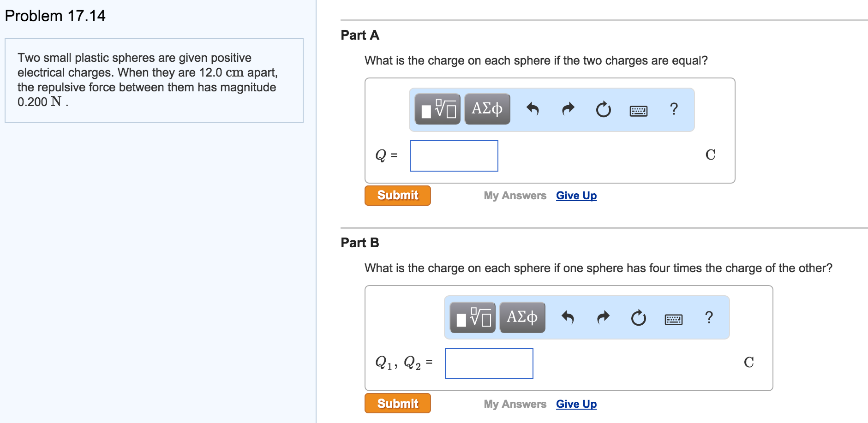Reset the Part A answer field
Image resolution: width=868 pixels, height=423 pixels.
(x=603, y=109)
